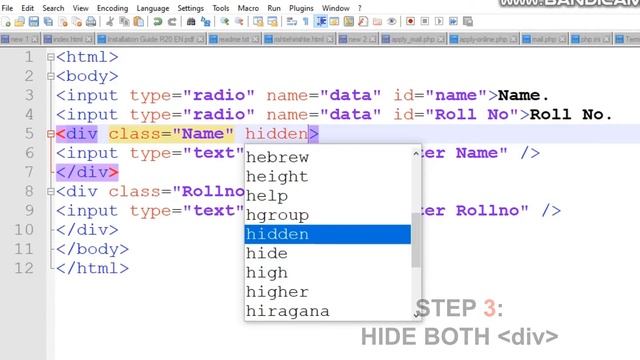Copy selection using the Copy toolbar icon
Screen dimensions: 640x360
(124, 22)
